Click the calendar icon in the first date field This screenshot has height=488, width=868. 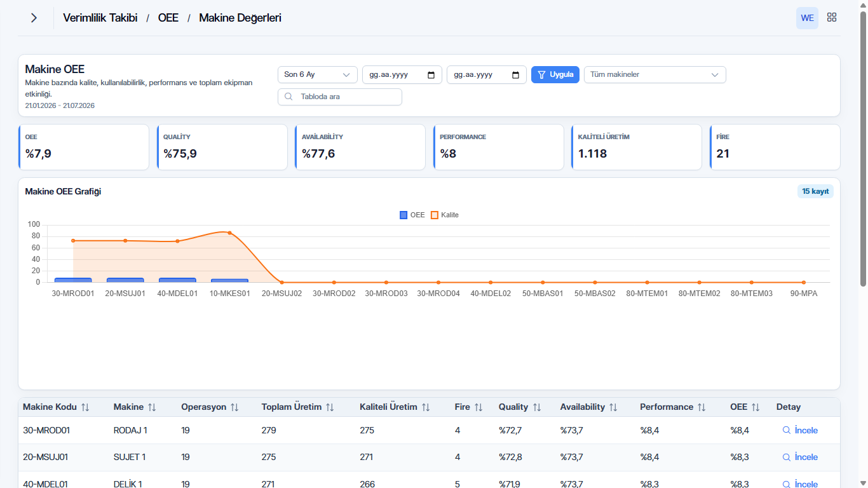[431, 75]
